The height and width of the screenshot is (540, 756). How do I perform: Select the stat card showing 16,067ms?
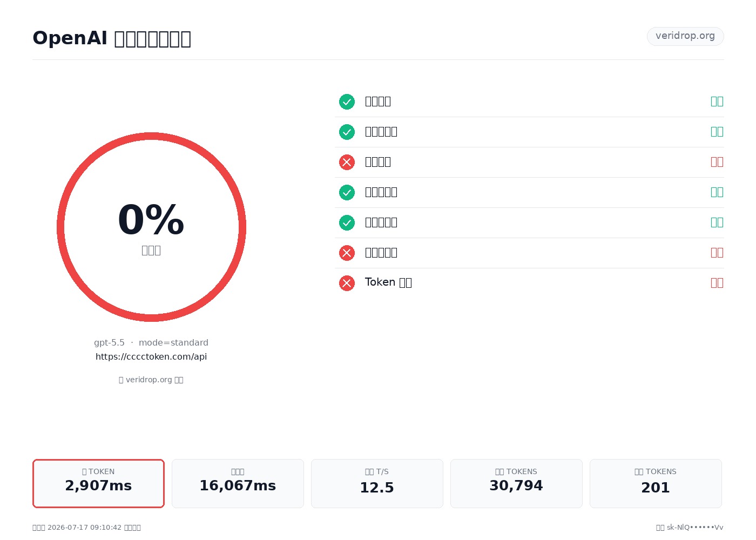click(238, 483)
